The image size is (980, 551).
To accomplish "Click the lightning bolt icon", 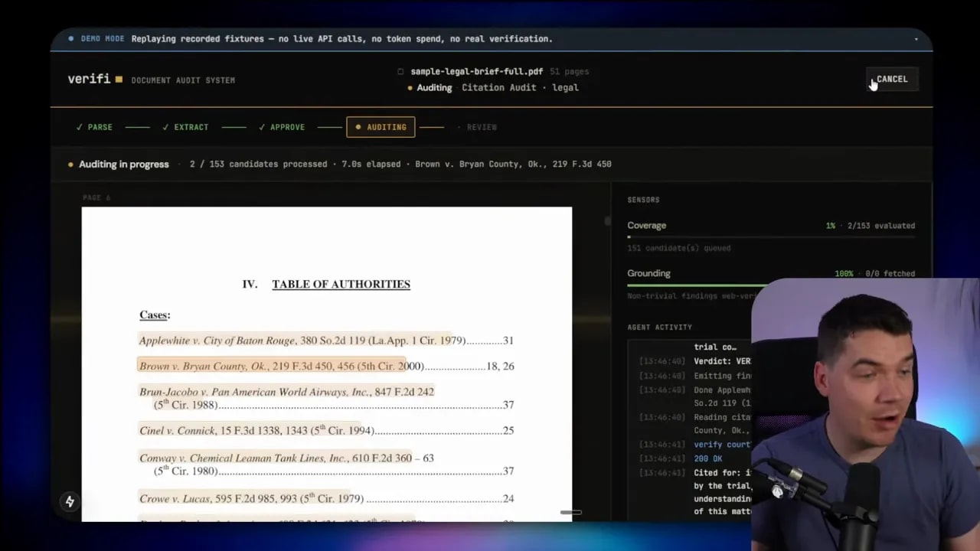I will tap(70, 501).
